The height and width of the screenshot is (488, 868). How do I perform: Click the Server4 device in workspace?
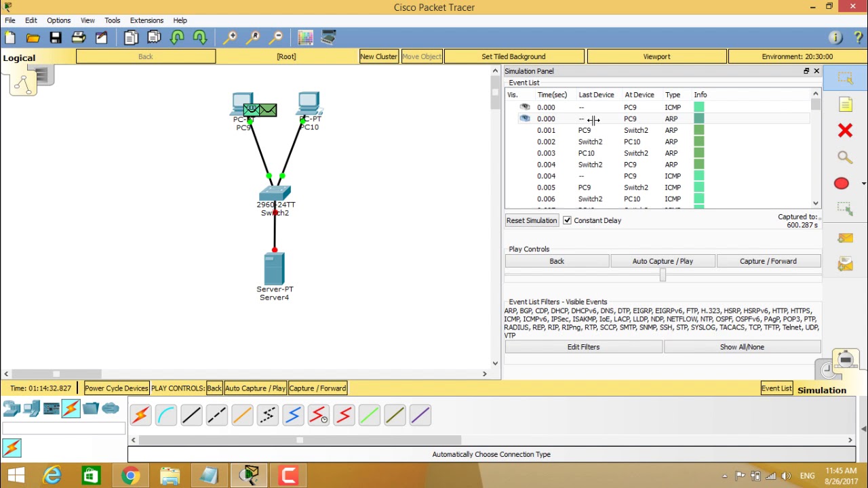274,270
